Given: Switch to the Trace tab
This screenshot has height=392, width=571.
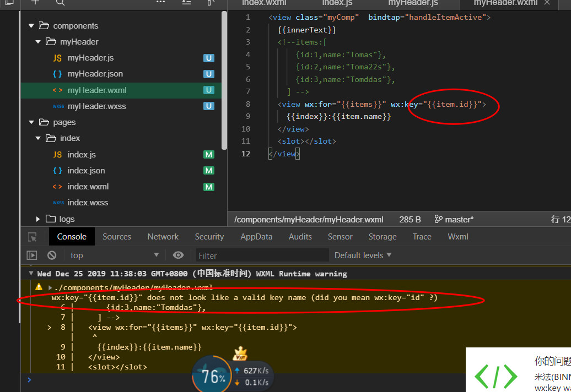Looking at the screenshot, I should coord(422,237).
